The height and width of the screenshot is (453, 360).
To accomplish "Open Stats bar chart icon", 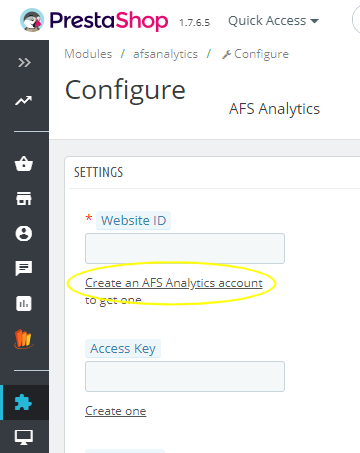I will click(x=24, y=303).
